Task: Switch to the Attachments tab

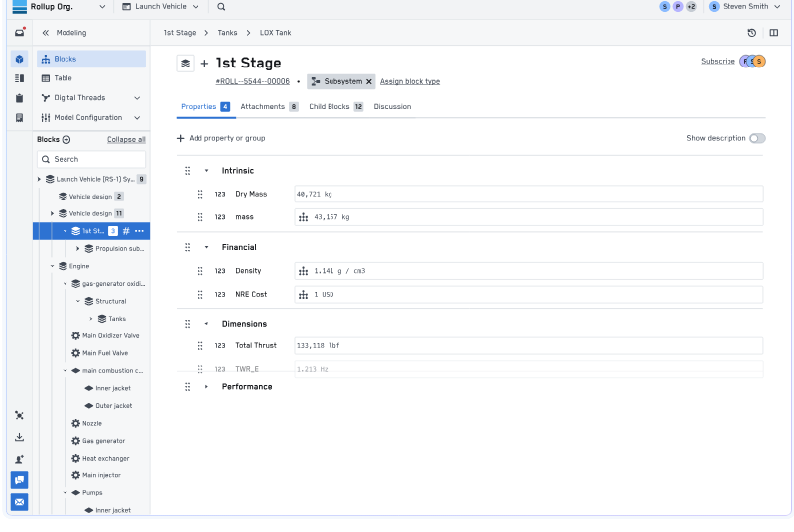Action: pos(263,106)
